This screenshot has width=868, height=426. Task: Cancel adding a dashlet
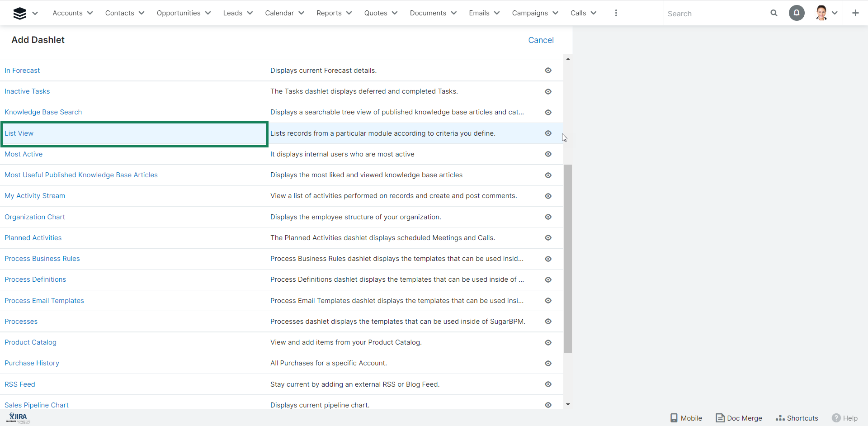(541, 40)
